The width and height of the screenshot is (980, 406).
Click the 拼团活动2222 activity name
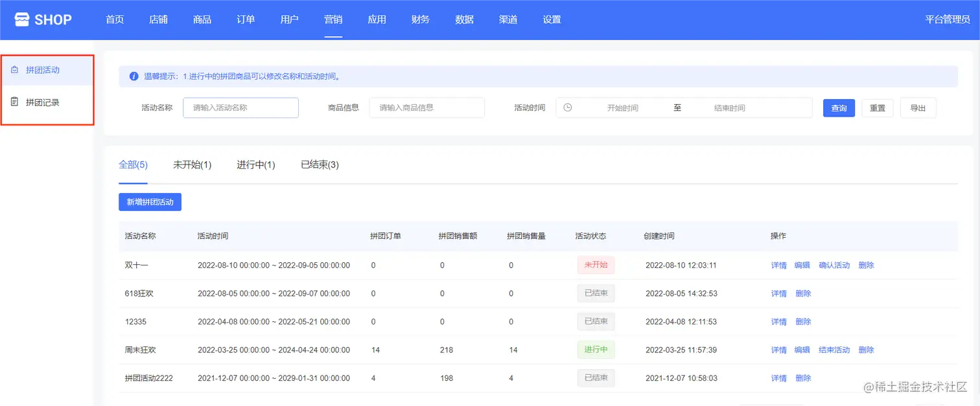point(149,378)
